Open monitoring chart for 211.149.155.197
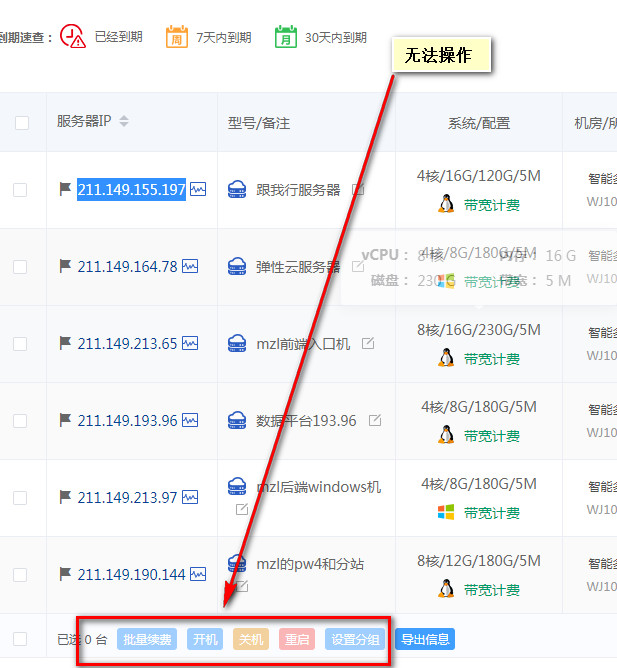Image resolution: width=617 pixels, height=668 pixels. pos(198,189)
